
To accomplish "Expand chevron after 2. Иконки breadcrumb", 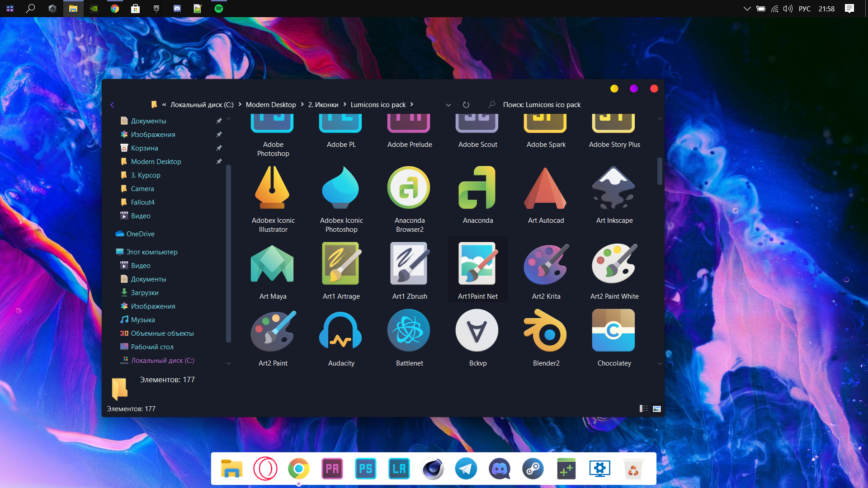I will (345, 104).
